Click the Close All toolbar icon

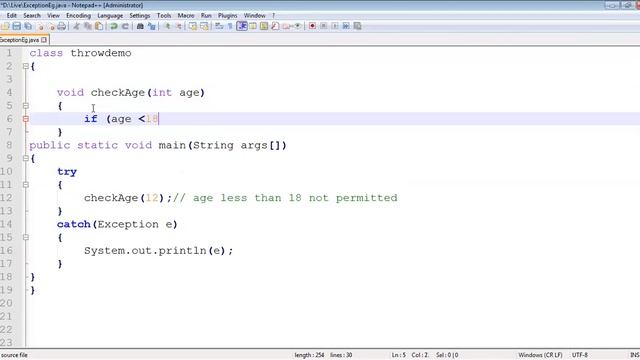[51, 26]
